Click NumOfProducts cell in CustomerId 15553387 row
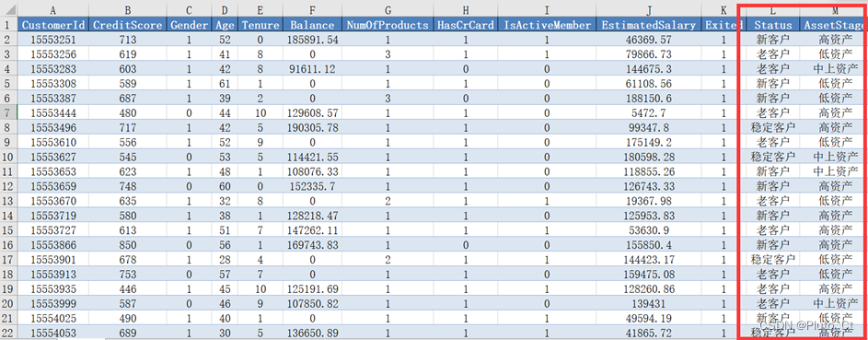The height and width of the screenshot is (340, 868). 388,98
